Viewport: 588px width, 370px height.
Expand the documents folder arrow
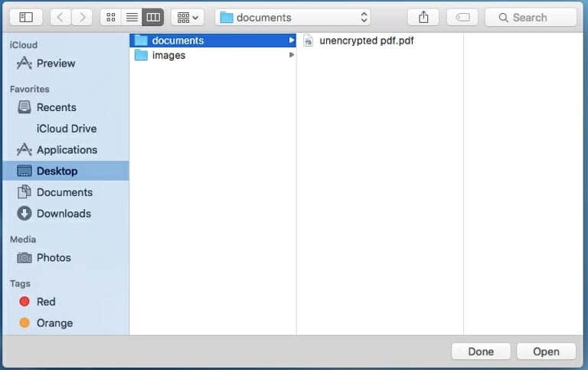click(x=292, y=40)
